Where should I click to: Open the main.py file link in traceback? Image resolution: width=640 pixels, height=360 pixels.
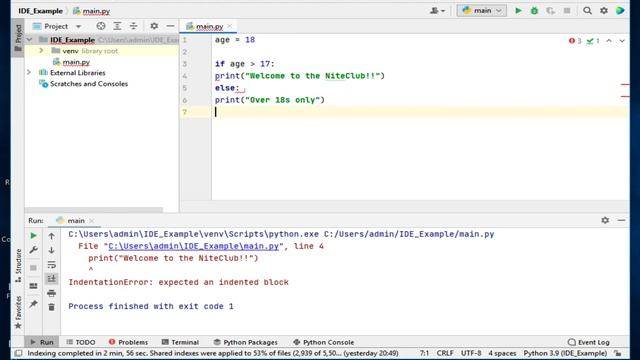tap(193, 246)
